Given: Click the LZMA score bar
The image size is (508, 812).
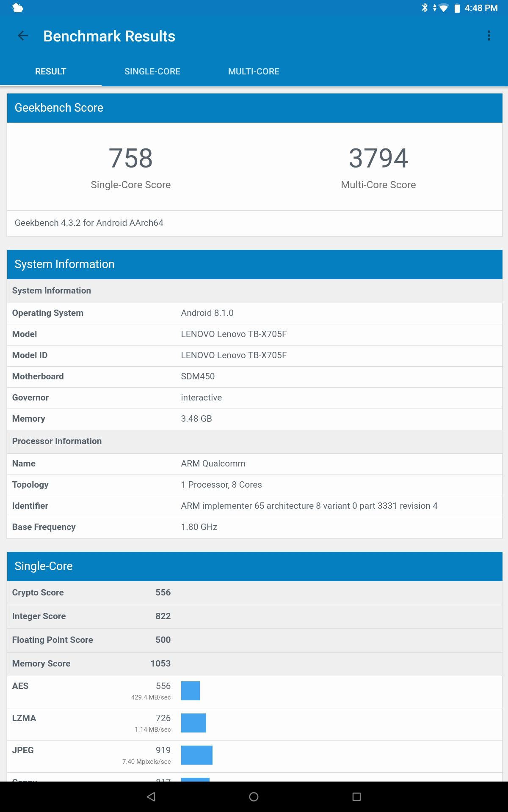Looking at the screenshot, I should [193, 723].
